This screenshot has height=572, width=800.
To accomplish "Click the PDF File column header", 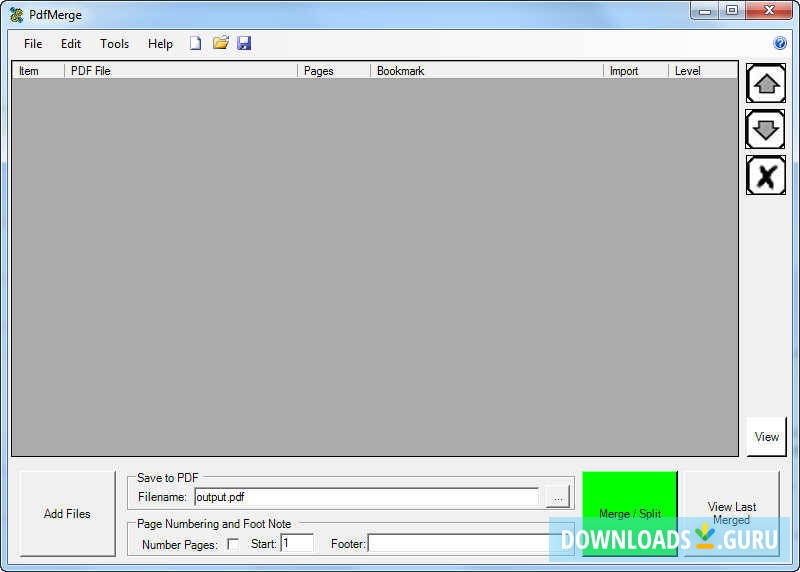I will tap(181, 71).
